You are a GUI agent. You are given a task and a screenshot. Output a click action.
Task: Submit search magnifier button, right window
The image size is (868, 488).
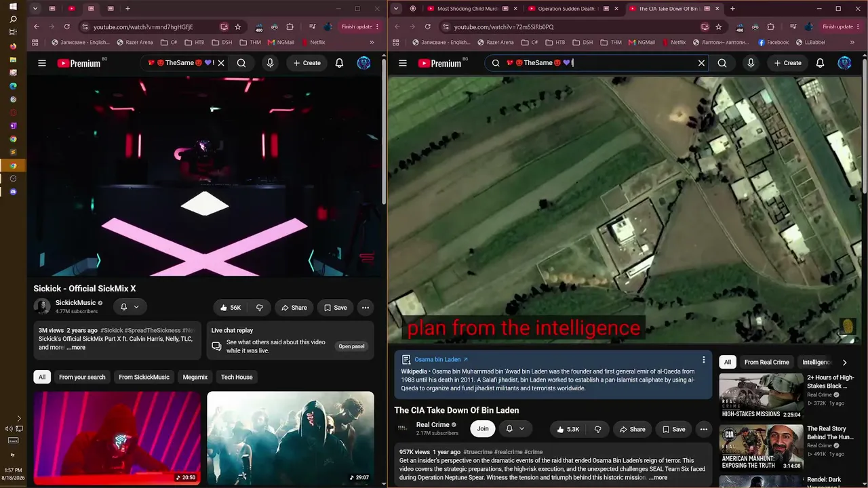(x=722, y=63)
